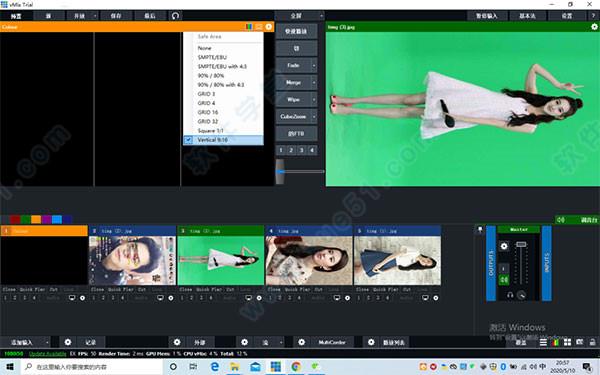This screenshot has height=375, width=600.
Task: Open settings gear of input 2
Action: coord(171,298)
